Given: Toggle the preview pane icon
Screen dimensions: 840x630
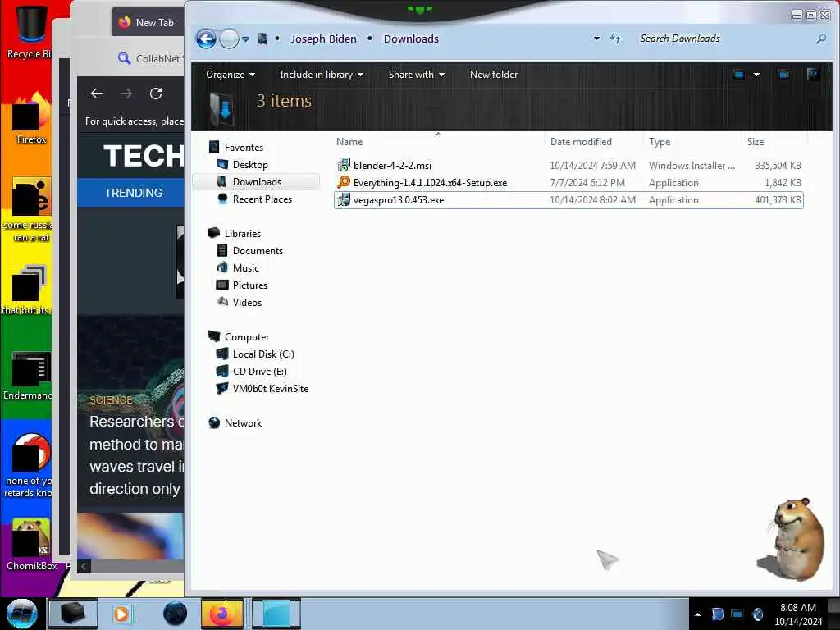Looking at the screenshot, I should coord(783,75).
